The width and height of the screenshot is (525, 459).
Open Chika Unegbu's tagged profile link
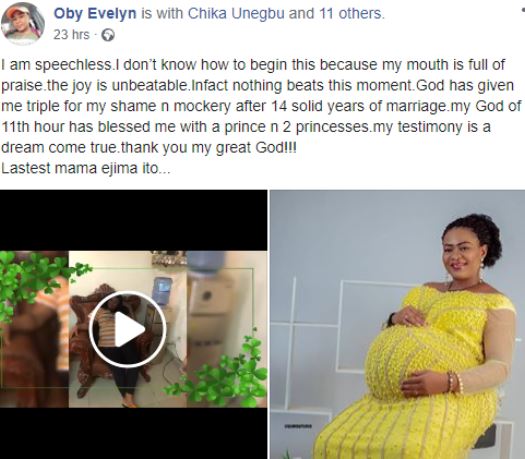tap(236, 14)
